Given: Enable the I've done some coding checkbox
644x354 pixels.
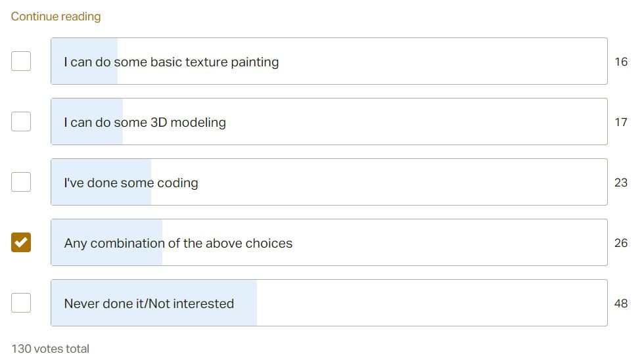Looking at the screenshot, I should click(x=21, y=182).
